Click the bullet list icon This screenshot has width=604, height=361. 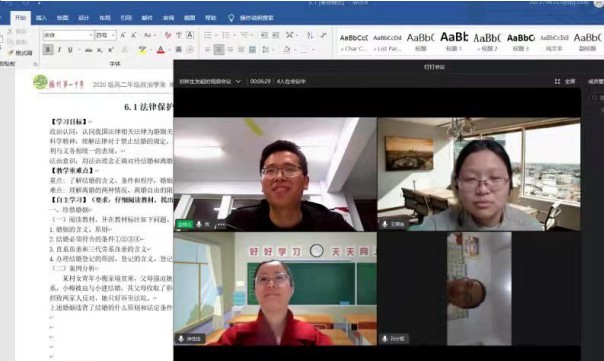[208, 35]
